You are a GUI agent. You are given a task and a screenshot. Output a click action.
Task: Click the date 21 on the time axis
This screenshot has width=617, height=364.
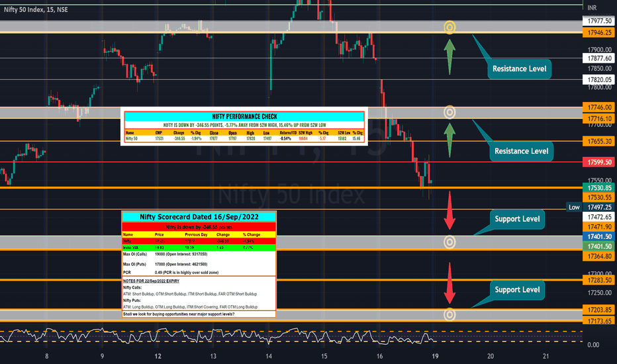point(546,356)
